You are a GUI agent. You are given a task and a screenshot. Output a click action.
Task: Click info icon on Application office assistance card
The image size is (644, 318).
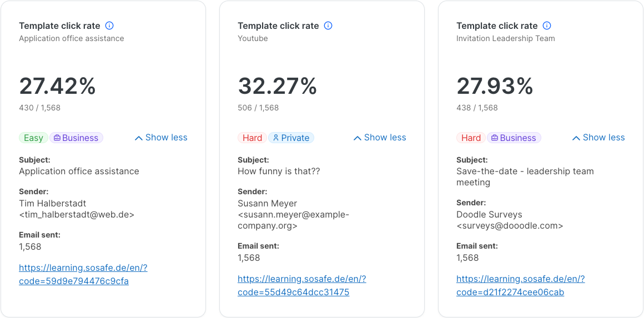[x=109, y=26]
